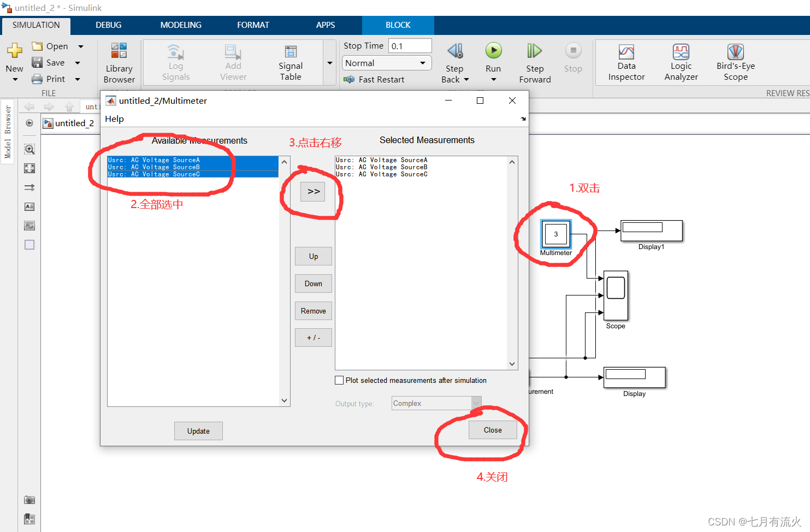Click the Update button
The image size is (810, 532).
click(198, 431)
